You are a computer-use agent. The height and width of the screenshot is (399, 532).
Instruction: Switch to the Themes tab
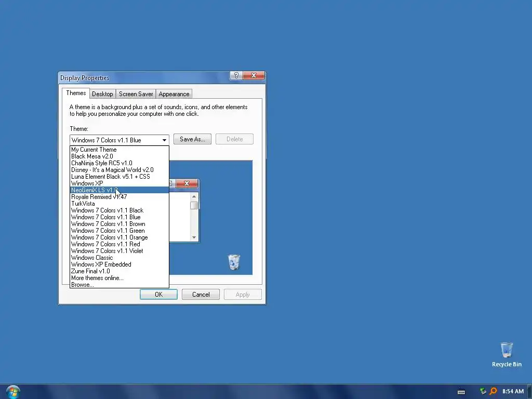tap(76, 94)
